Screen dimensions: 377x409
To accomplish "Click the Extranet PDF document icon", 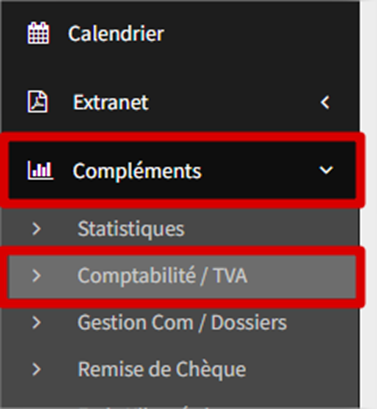I will 37,102.
